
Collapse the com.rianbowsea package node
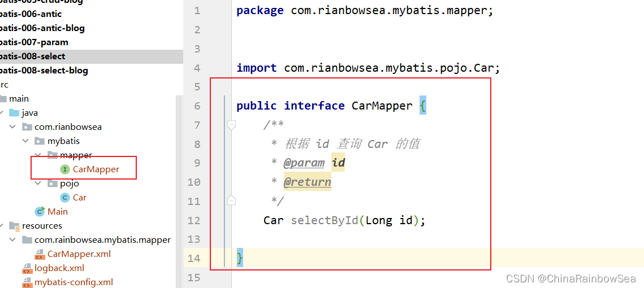tap(13, 126)
